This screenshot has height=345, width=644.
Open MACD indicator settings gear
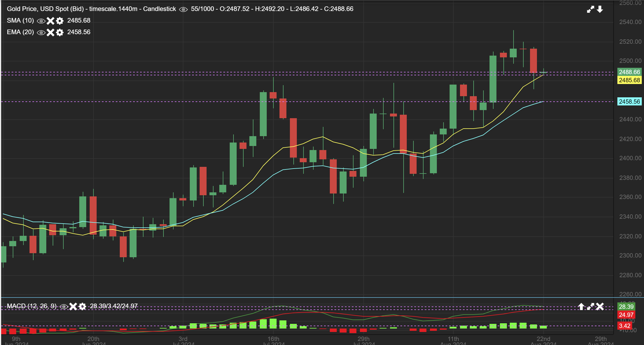(82, 306)
